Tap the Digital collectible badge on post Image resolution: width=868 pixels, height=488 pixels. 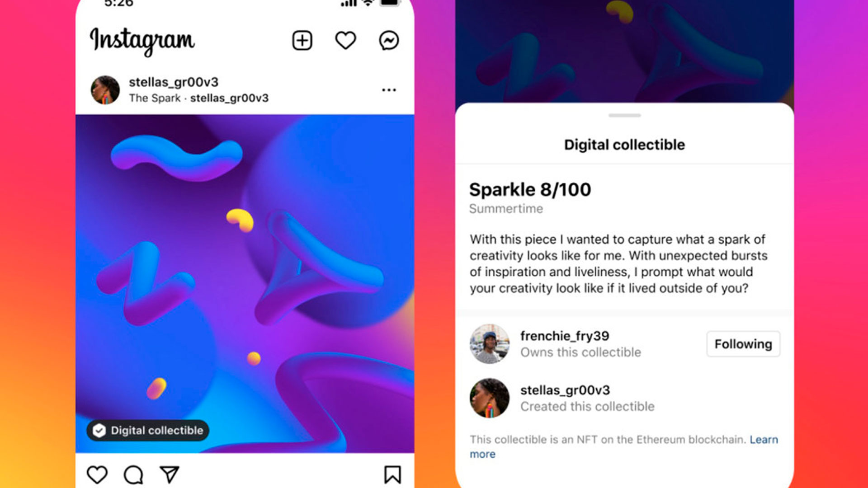(148, 431)
